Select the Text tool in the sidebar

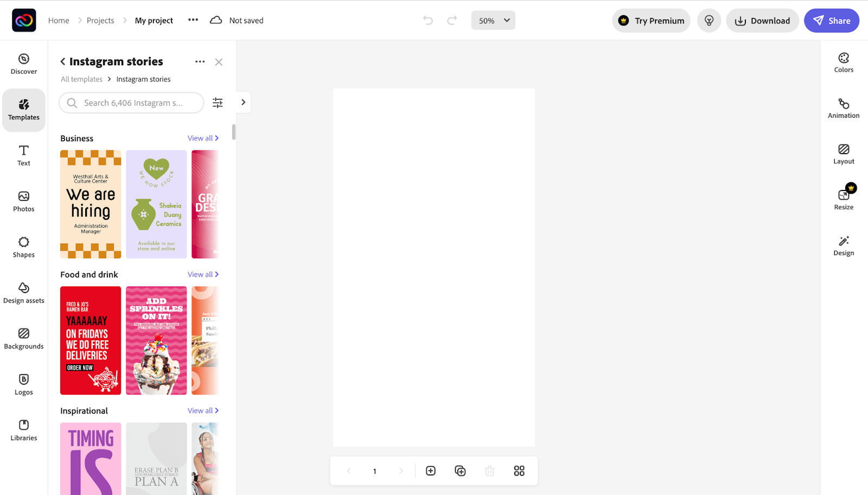[x=23, y=156]
